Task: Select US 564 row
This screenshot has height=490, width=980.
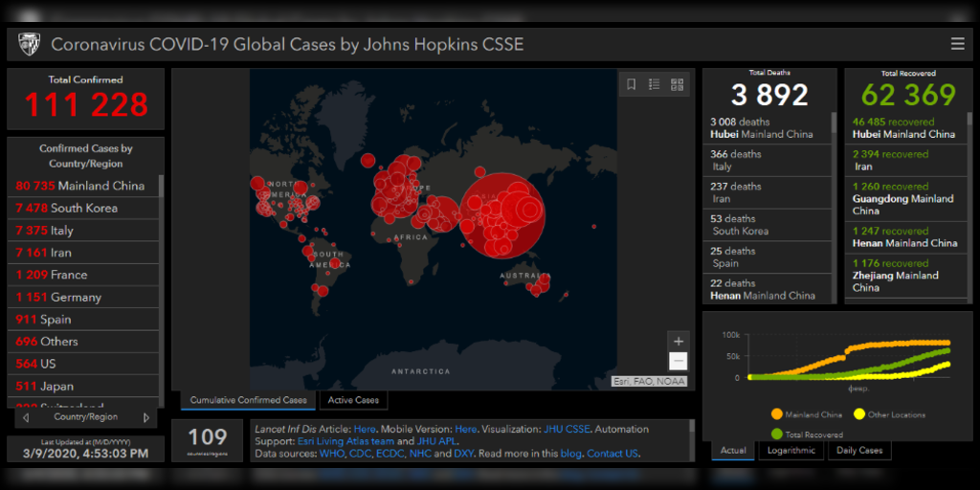Action: pos(83,364)
